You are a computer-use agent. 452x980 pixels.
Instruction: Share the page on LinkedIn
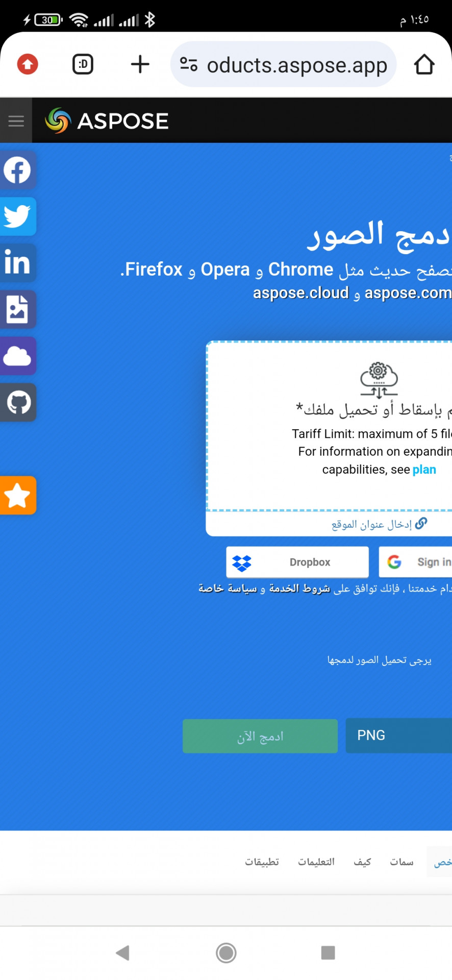click(x=18, y=263)
